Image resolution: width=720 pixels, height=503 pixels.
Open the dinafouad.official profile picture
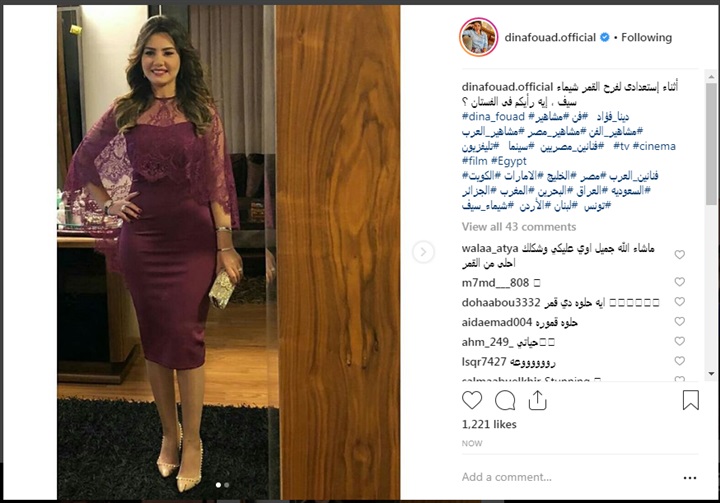coord(478,37)
